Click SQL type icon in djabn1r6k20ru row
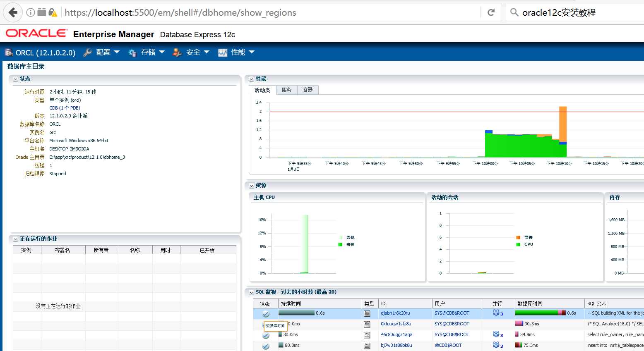The width and height of the screenshot is (644, 351). [367, 313]
